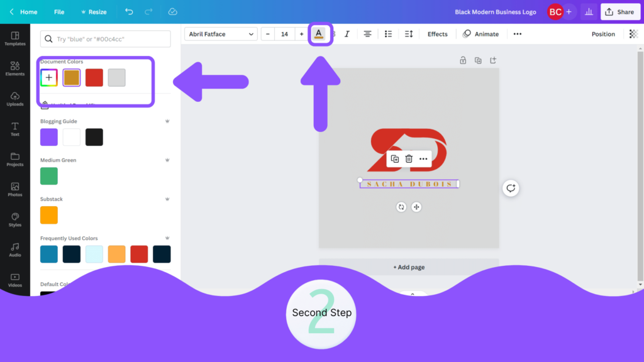Open more toolbar options (three dots)
The image size is (644, 362).
pyautogui.click(x=518, y=34)
